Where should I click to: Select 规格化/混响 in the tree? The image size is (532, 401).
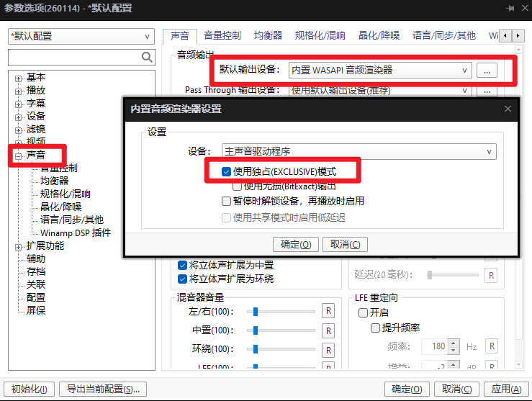pyautogui.click(x=66, y=194)
